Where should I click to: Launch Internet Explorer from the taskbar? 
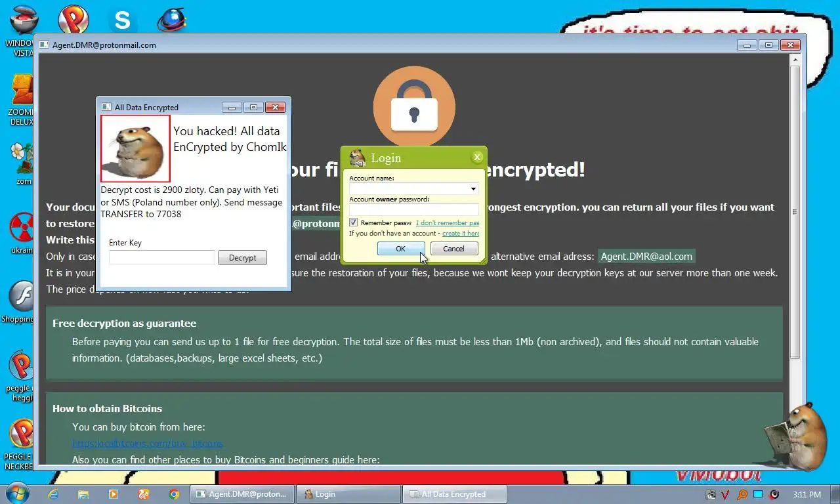54,494
